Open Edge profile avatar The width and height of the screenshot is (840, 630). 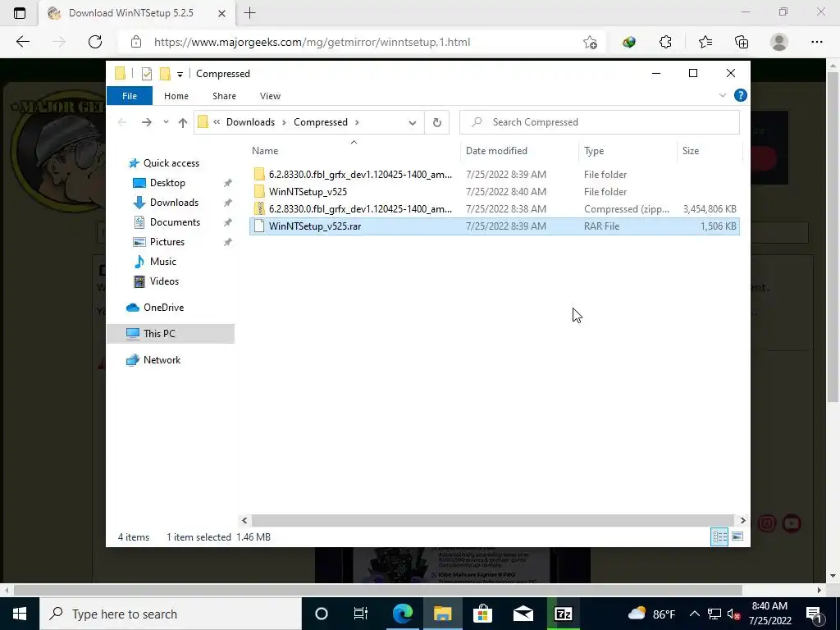tap(779, 42)
